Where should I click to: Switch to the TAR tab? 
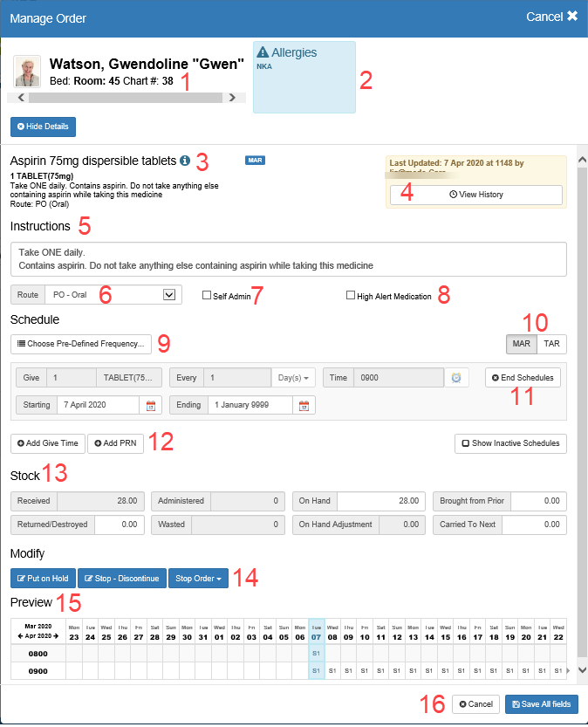click(551, 344)
